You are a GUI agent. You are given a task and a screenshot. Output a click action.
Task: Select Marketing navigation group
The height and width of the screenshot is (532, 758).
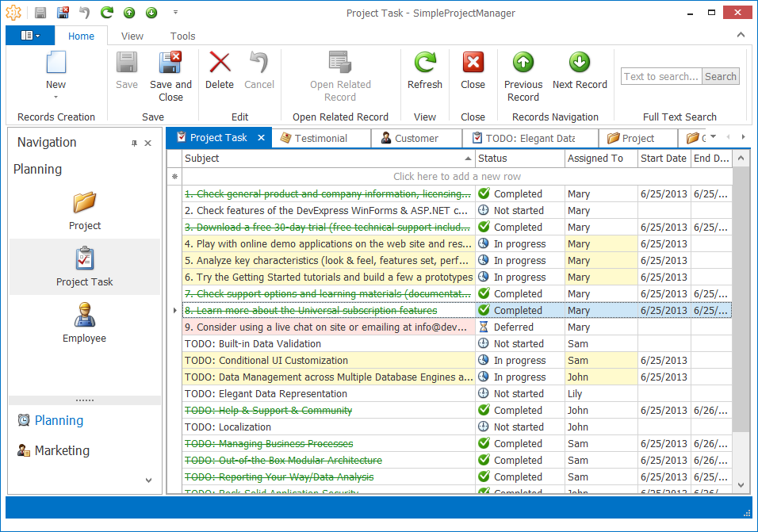click(x=62, y=450)
